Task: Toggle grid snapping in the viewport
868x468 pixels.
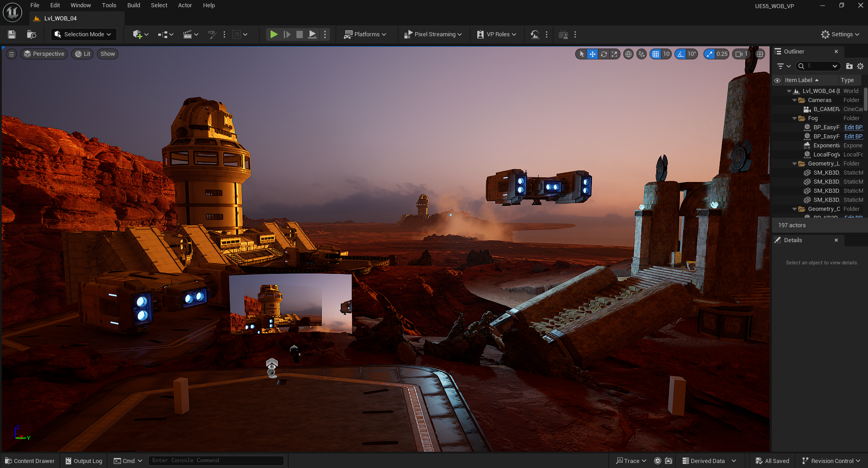Action: tap(655, 54)
